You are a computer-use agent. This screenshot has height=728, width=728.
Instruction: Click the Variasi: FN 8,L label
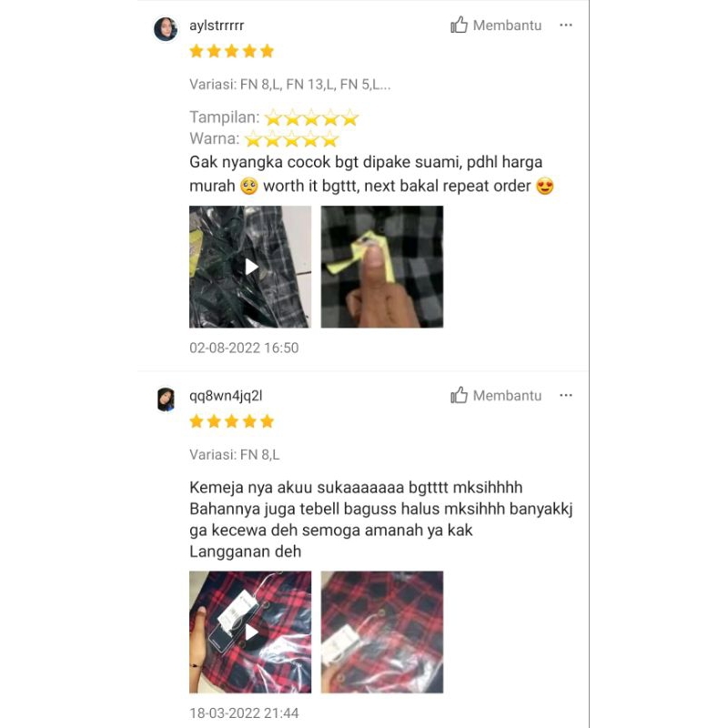click(x=235, y=454)
